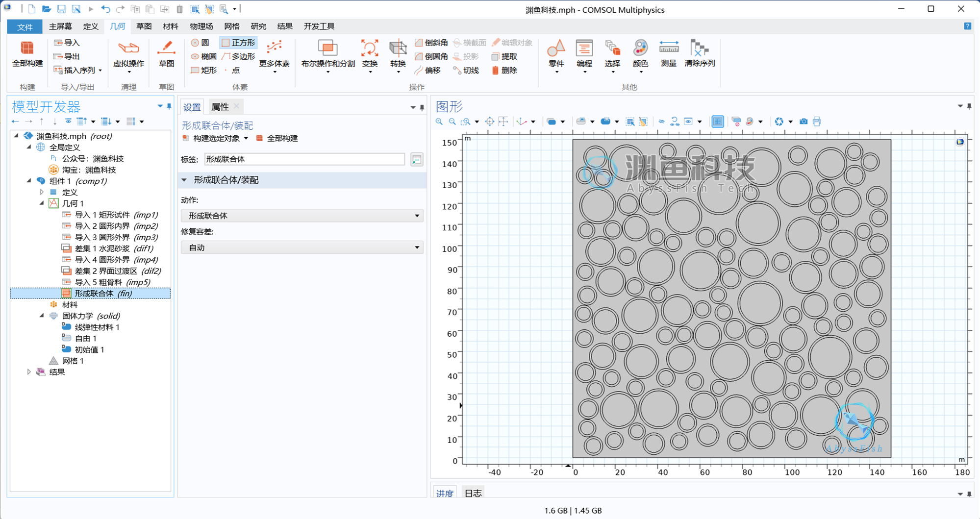Click the 删除 delete entities tool
This screenshot has width=980, height=519.
(504, 71)
